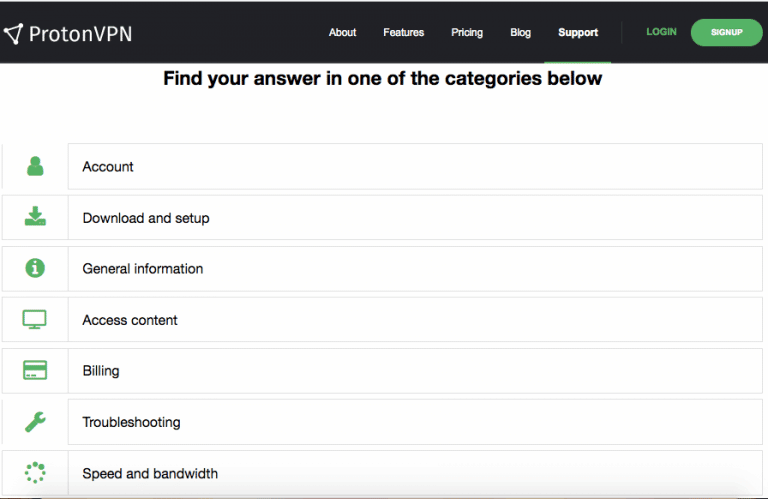Click the ProtonVPN logo icon

tap(13, 33)
